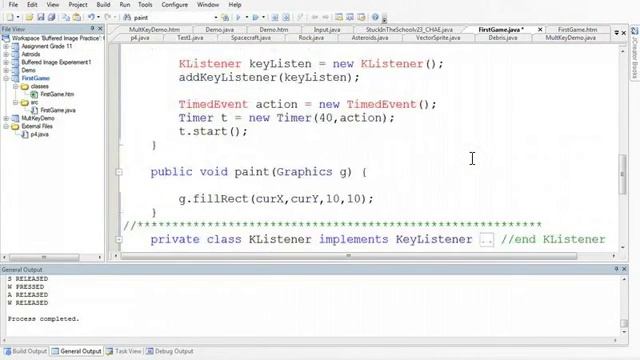Switch to the Task View tab
Screen dimensions: 640x360
(x=124, y=351)
